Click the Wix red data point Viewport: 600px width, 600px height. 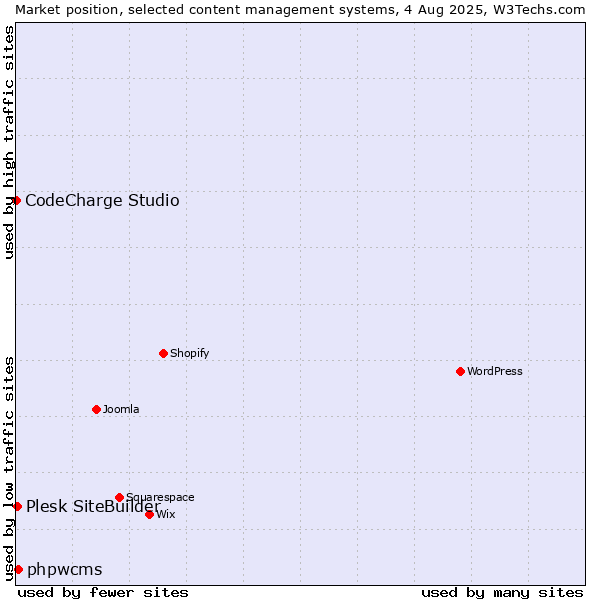coord(150,515)
